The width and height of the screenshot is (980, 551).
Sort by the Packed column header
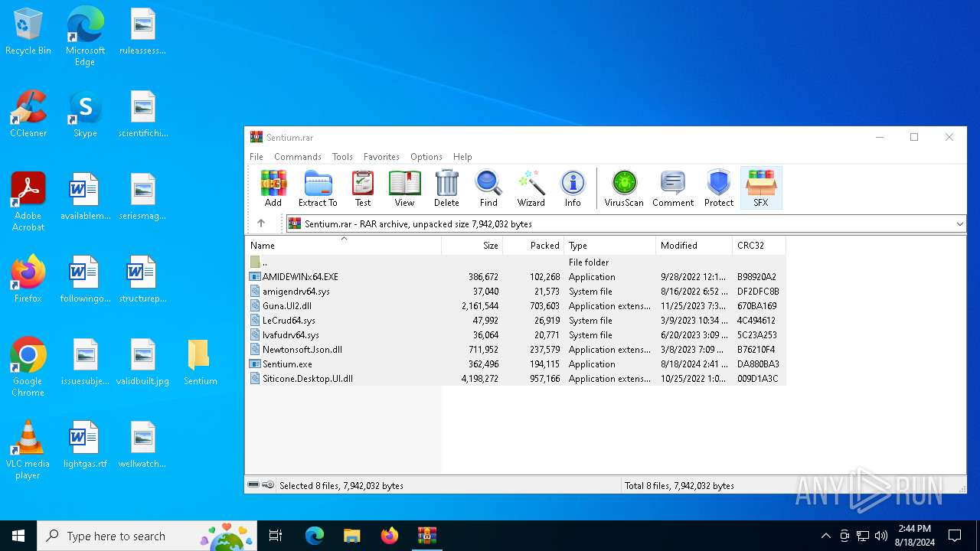click(x=534, y=246)
